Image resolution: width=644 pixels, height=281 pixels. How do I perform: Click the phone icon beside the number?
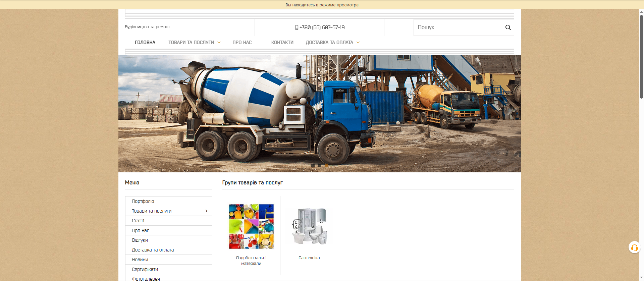[297, 27]
